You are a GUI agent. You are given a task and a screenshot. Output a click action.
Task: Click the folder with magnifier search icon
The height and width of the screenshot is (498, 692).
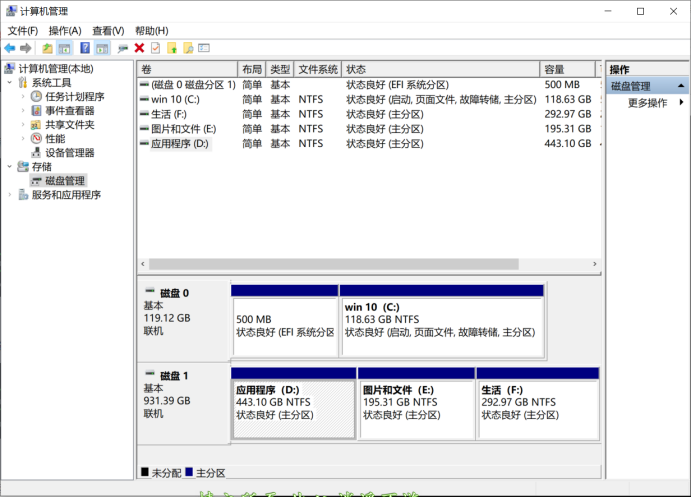click(x=188, y=48)
